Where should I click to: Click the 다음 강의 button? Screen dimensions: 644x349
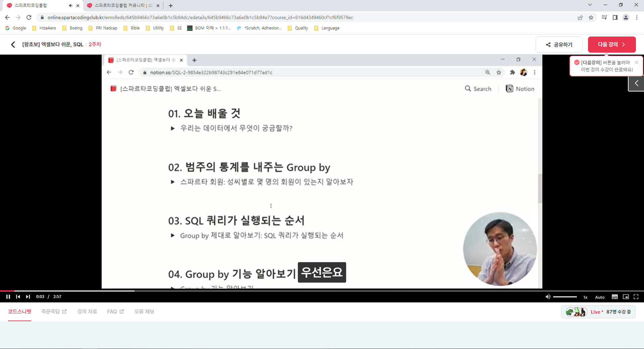tap(611, 44)
